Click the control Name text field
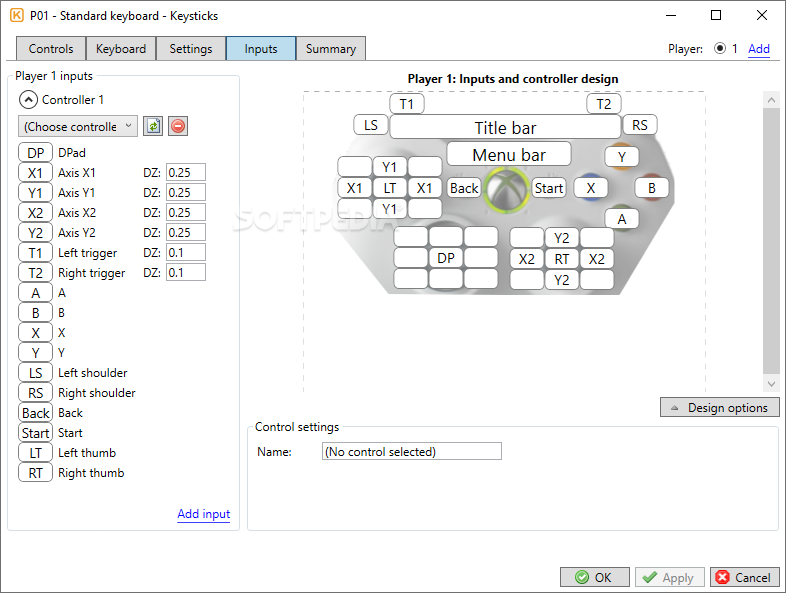The image size is (786, 593). tap(412, 451)
